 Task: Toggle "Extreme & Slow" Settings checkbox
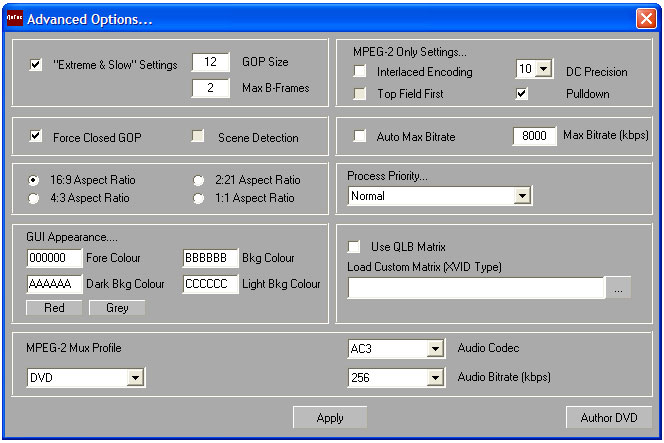tap(36, 65)
